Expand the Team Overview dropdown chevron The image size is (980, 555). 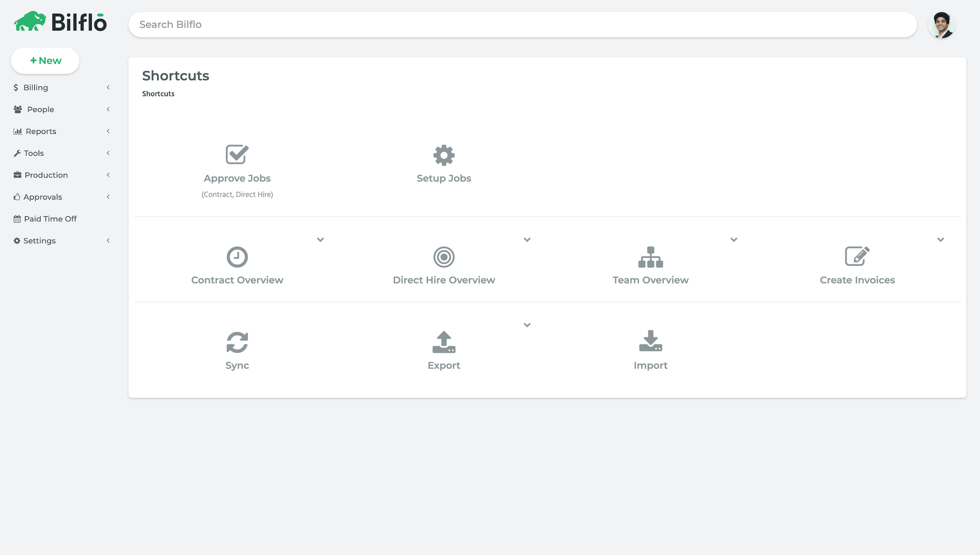coord(734,239)
